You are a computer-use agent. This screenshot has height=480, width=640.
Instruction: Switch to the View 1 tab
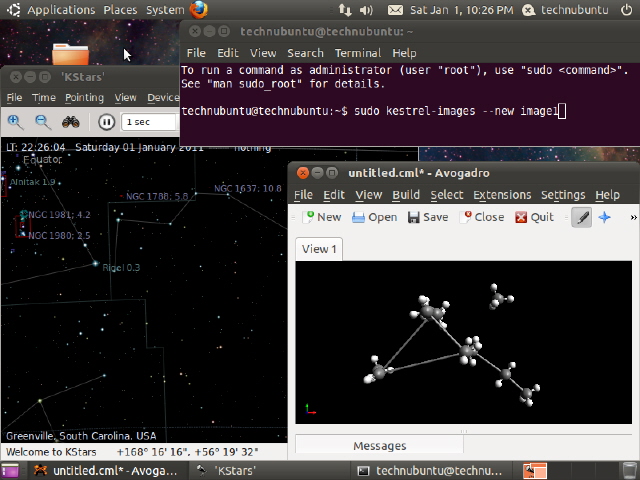point(319,249)
